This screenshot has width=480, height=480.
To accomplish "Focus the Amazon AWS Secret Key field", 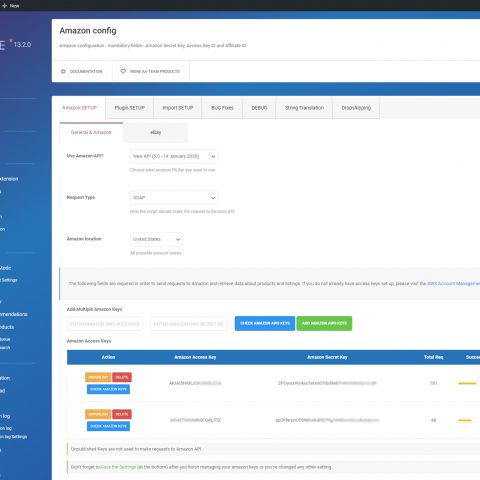I will coord(188,324).
